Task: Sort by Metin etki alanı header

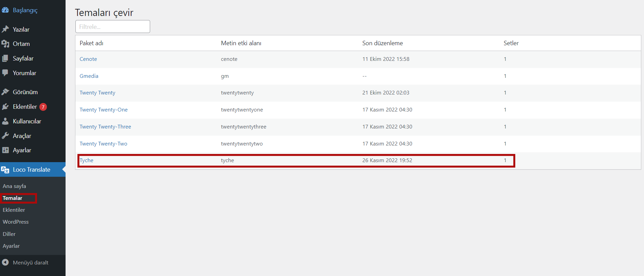Action: [241, 43]
